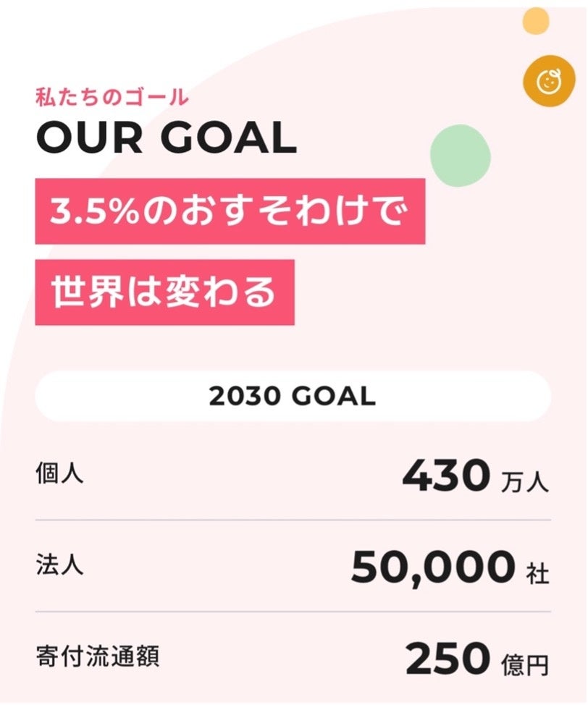Select the 2030 GOAL pill tab
Screen dimensions: 588x705
coord(293,396)
